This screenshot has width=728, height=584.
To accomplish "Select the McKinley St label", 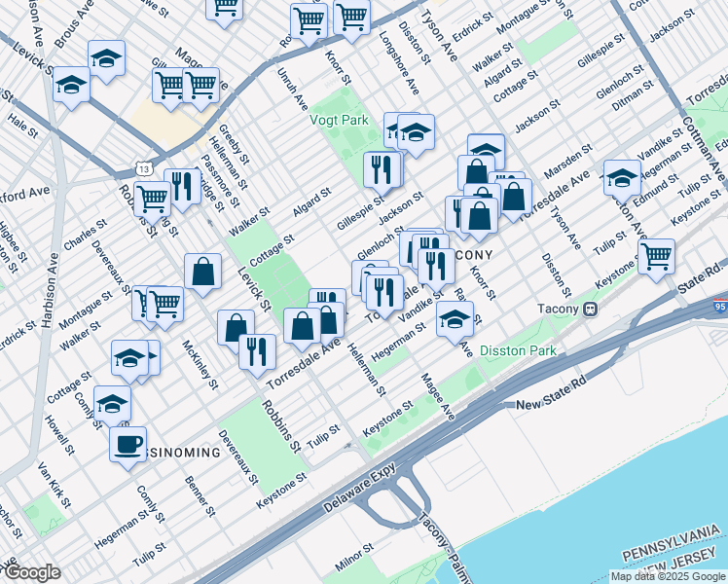I will click(200, 365).
